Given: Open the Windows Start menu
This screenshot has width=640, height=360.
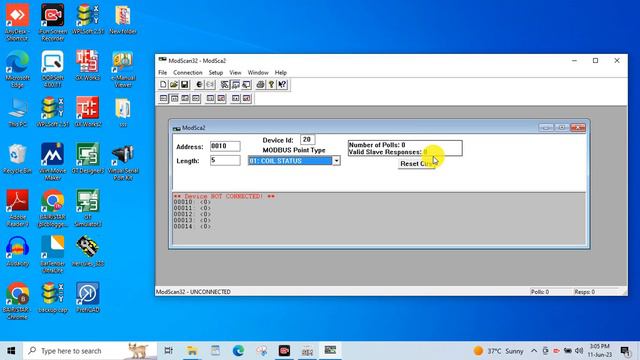Looking at the screenshot, I should pyautogui.click(x=11, y=351).
